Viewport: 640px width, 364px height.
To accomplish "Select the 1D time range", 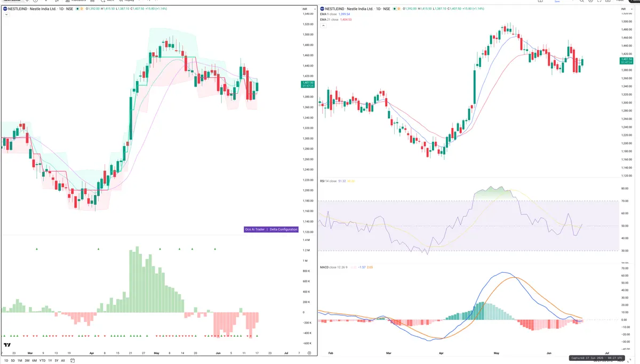I will [6, 361].
